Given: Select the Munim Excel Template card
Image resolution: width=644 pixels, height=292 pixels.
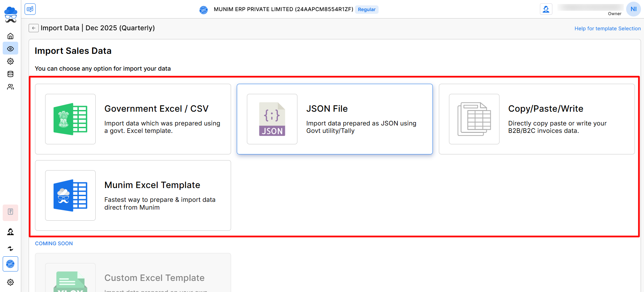Looking at the screenshot, I should (x=133, y=195).
